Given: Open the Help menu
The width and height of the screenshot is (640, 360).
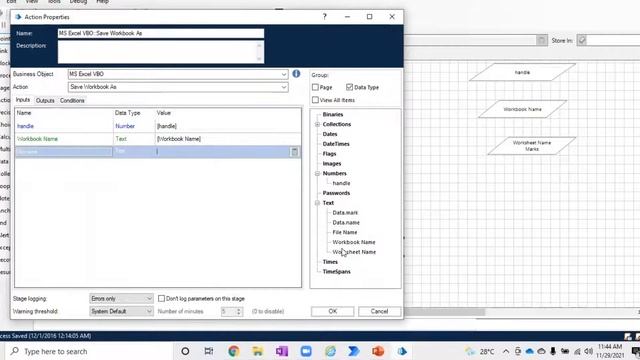Looking at the screenshot, I should (x=102, y=2).
